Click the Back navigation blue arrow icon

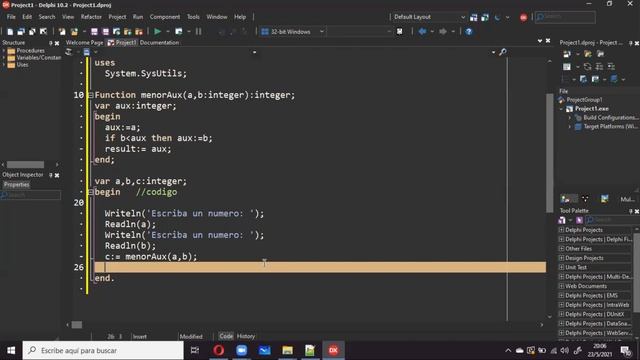pos(422,31)
